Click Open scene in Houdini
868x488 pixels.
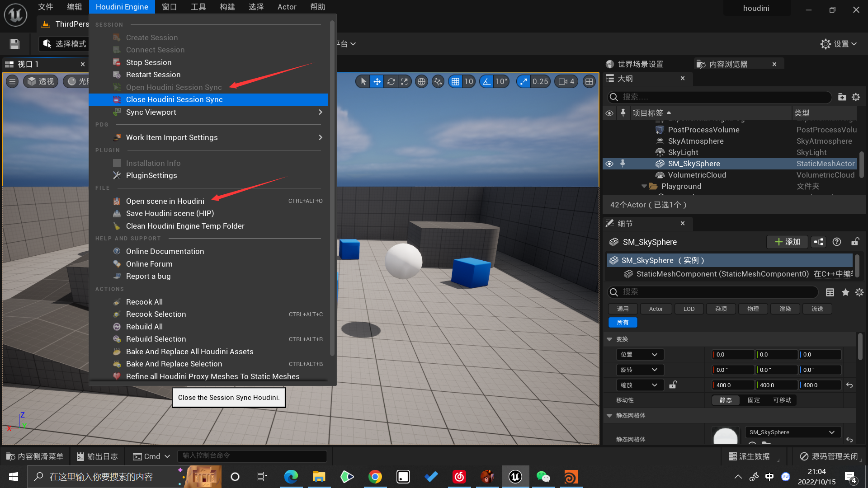[x=208, y=201]
